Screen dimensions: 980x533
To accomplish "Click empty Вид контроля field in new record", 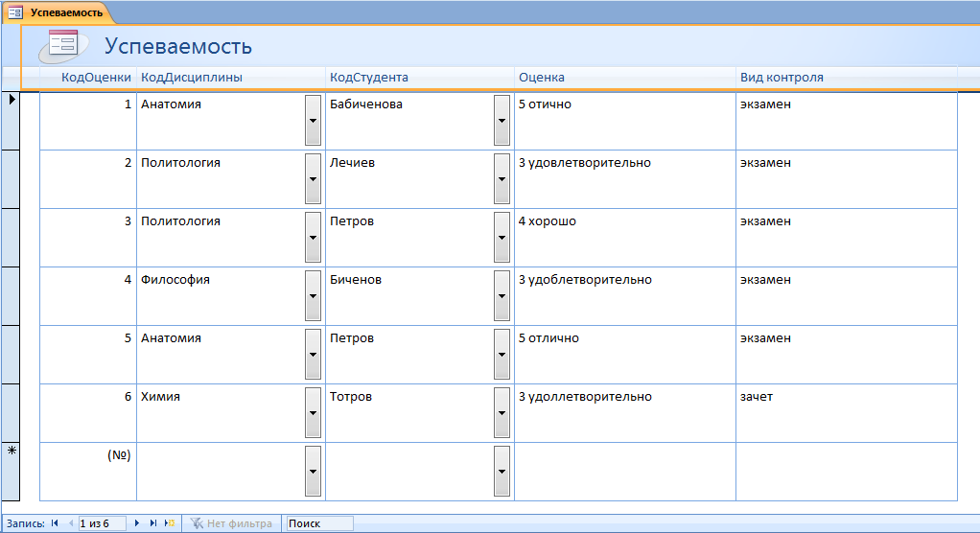I will (847, 472).
